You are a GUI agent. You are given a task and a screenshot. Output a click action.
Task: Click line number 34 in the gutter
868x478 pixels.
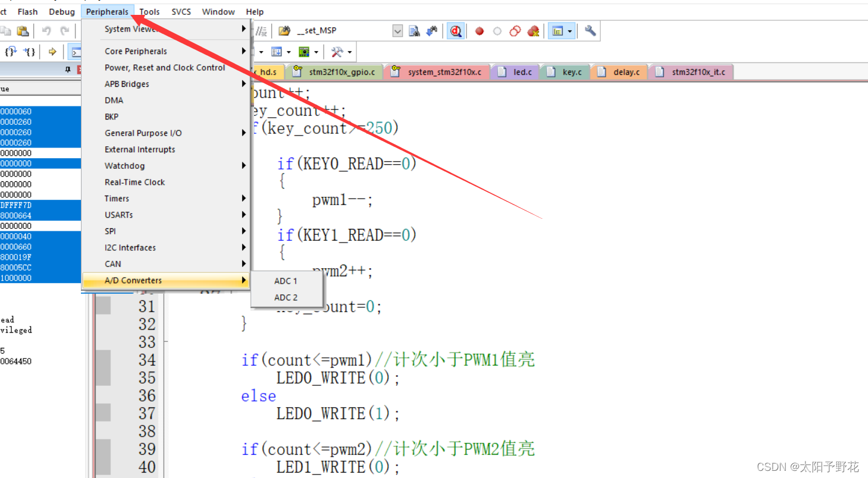pyautogui.click(x=146, y=360)
